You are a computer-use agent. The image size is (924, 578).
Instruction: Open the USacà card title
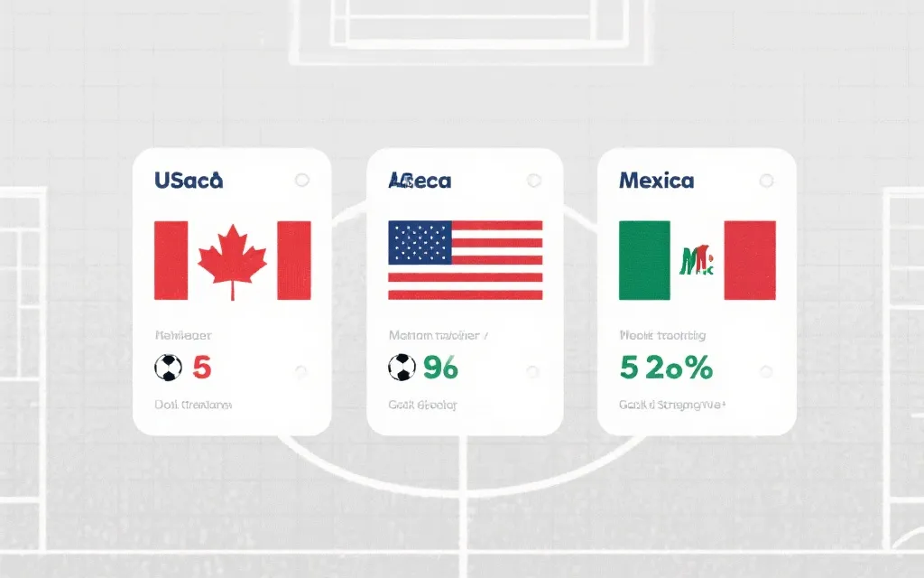click(x=189, y=181)
